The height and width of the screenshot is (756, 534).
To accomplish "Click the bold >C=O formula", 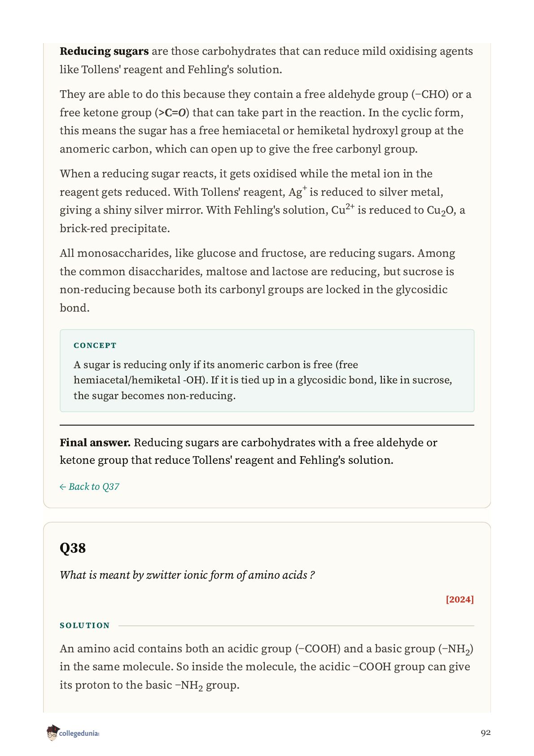I will click(174, 113).
